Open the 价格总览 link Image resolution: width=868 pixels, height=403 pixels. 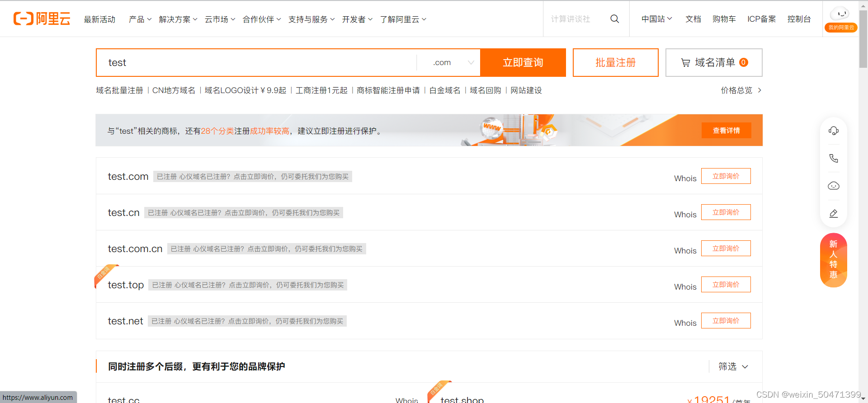click(x=736, y=90)
